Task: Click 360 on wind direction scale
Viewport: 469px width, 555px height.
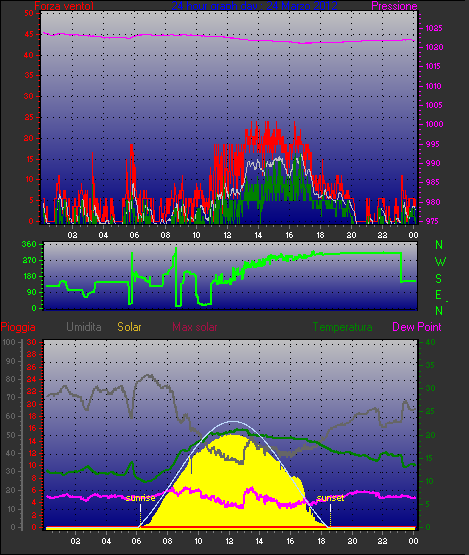Action: pos(29,244)
